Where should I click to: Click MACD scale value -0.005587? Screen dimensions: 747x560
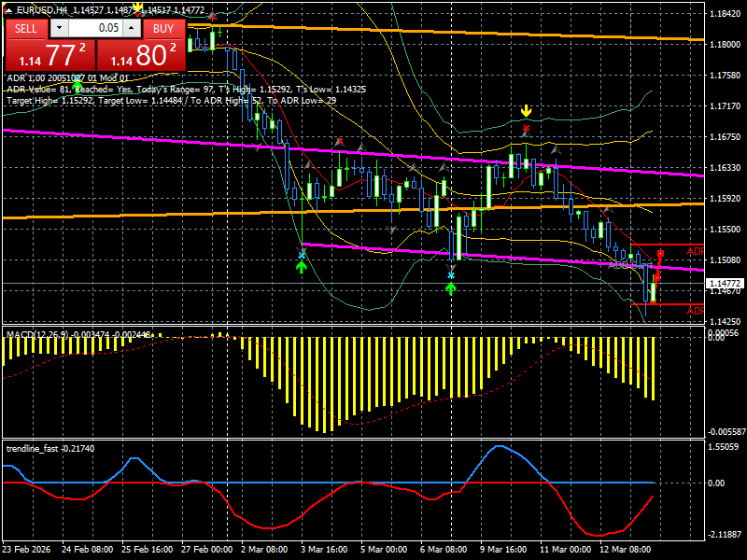(726, 432)
